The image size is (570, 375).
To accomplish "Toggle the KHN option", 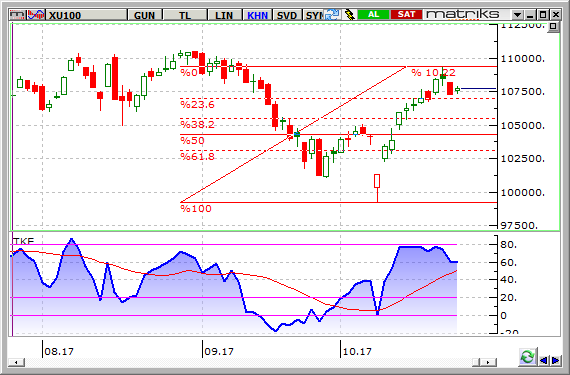I will point(257,15).
